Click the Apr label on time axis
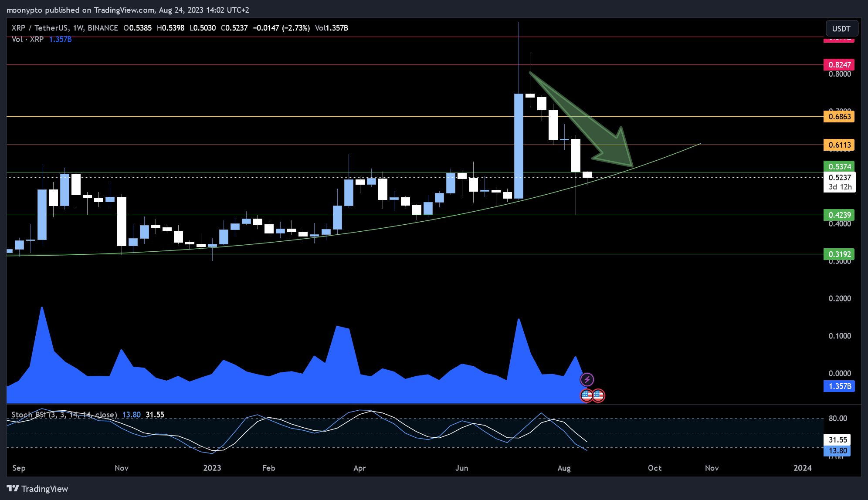Image resolution: width=868 pixels, height=500 pixels. tap(359, 468)
